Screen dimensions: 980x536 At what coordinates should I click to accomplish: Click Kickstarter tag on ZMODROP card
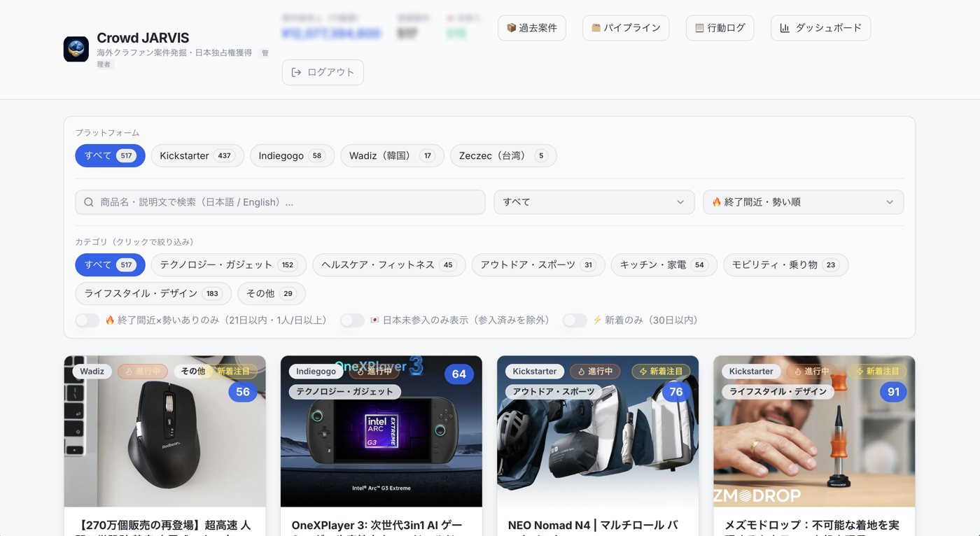pyautogui.click(x=751, y=371)
